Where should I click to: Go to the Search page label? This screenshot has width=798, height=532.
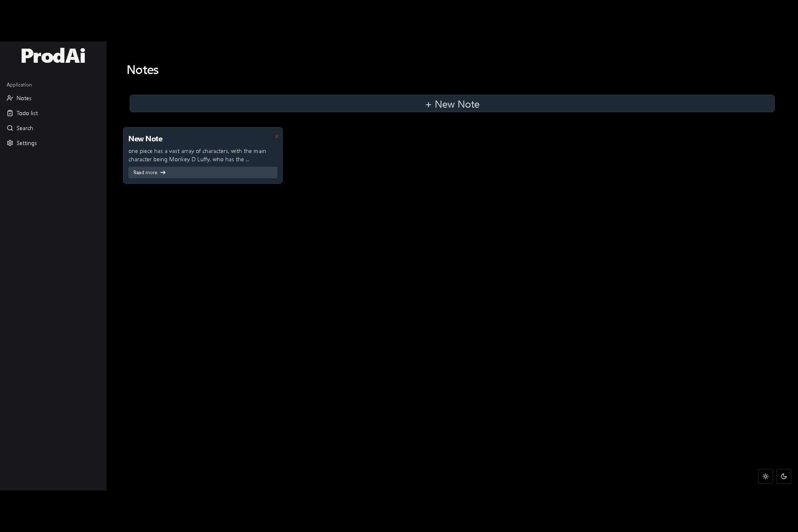25,128
